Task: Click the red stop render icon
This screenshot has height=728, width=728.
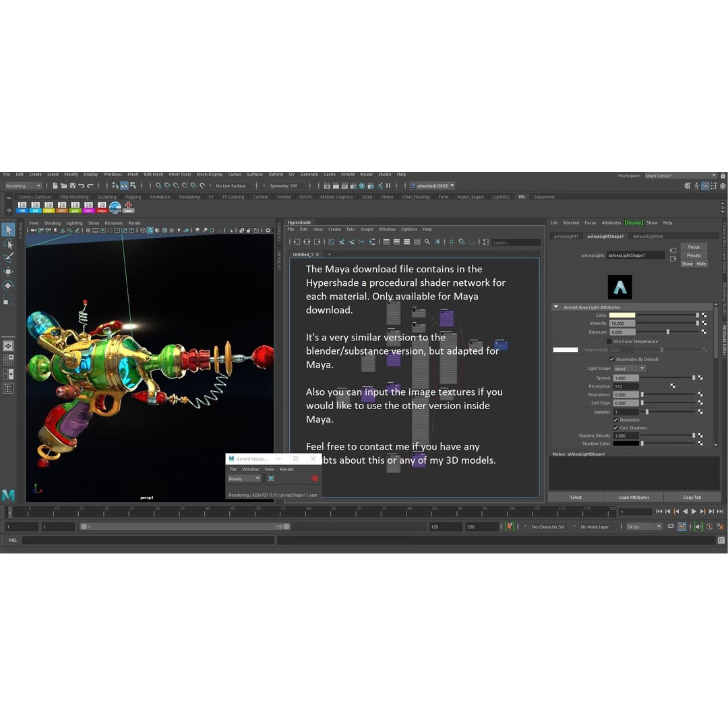Action: [315, 479]
